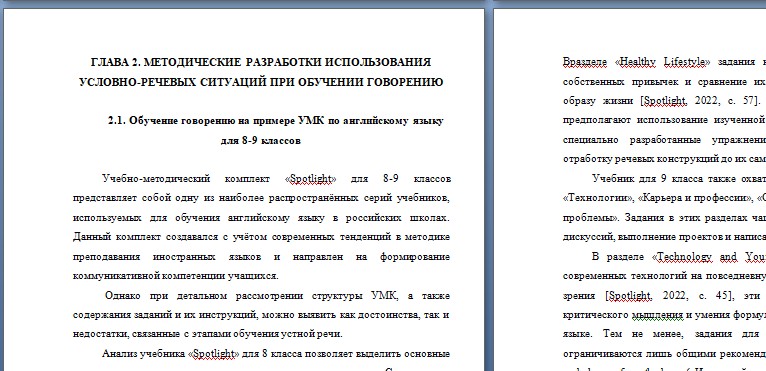The width and height of the screenshot is (766, 371).
Task: Click the line starting "Учебник для 9 класса также"
Action: tap(679, 178)
